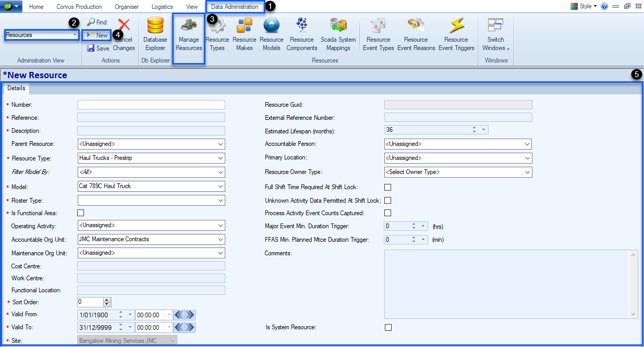Click the Find action
Image resolution: width=644 pixels, height=347 pixels.
click(x=97, y=22)
